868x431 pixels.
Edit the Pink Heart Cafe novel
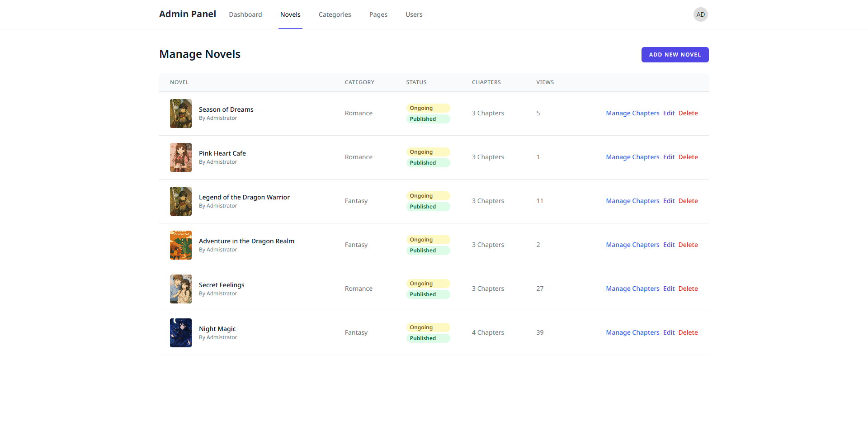pos(669,157)
